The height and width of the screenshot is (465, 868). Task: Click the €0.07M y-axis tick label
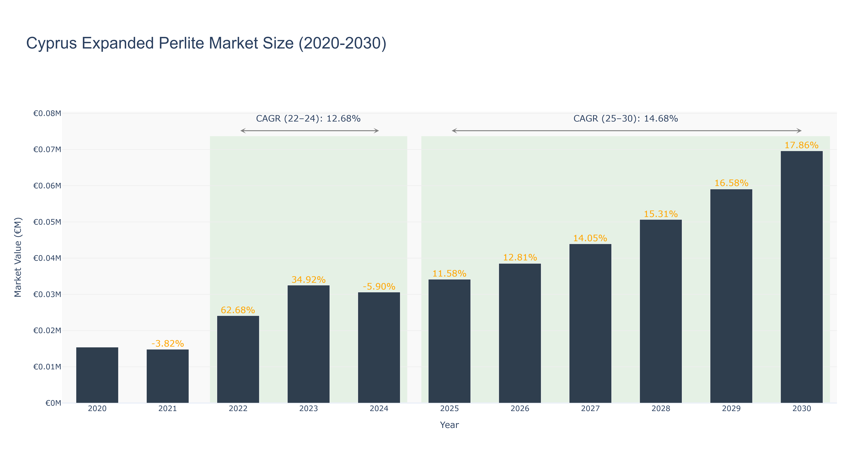(47, 150)
